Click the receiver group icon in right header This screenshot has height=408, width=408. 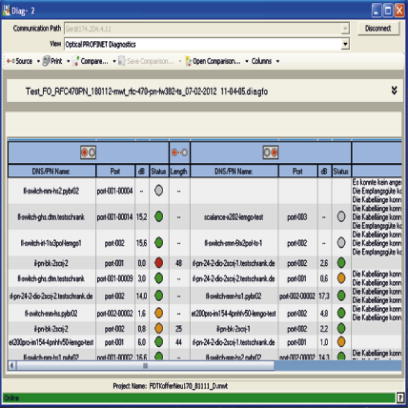coord(270,152)
